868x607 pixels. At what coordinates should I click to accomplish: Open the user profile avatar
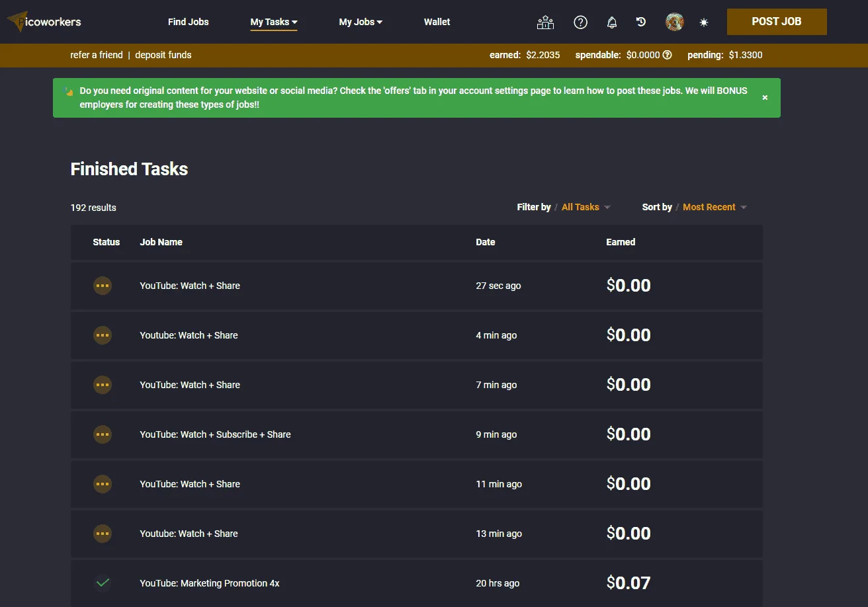pyautogui.click(x=675, y=22)
